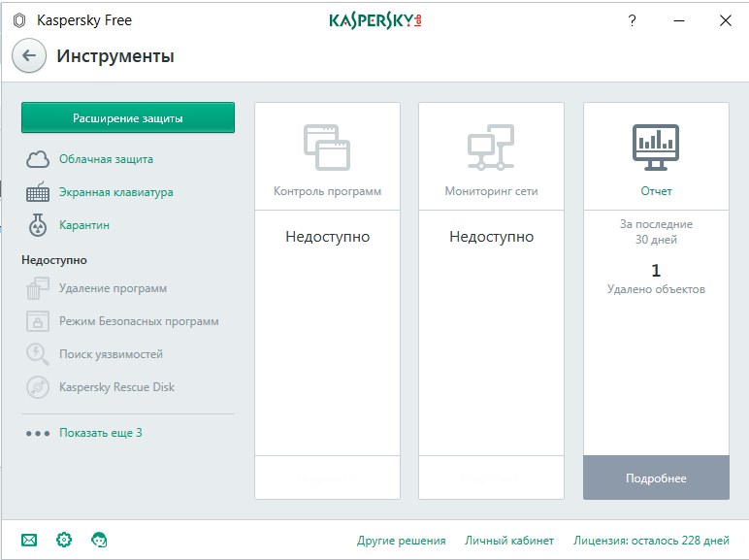
Task: Open the Личный кабинет link
Action: pos(509,541)
